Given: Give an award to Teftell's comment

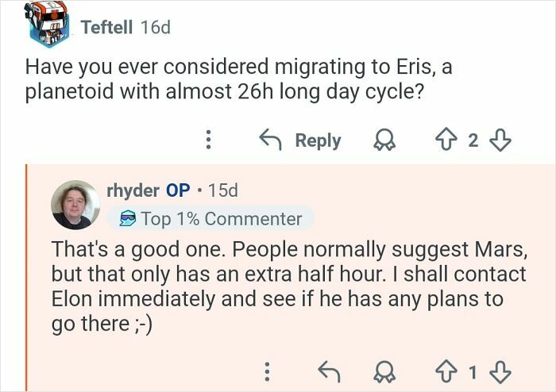Looking at the screenshot, I should (383, 140).
